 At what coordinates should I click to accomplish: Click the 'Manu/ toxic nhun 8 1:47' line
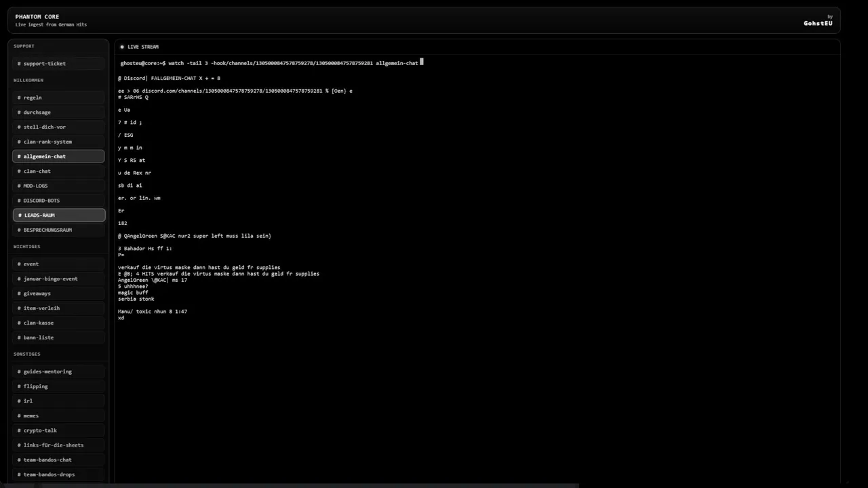pos(153,312)
